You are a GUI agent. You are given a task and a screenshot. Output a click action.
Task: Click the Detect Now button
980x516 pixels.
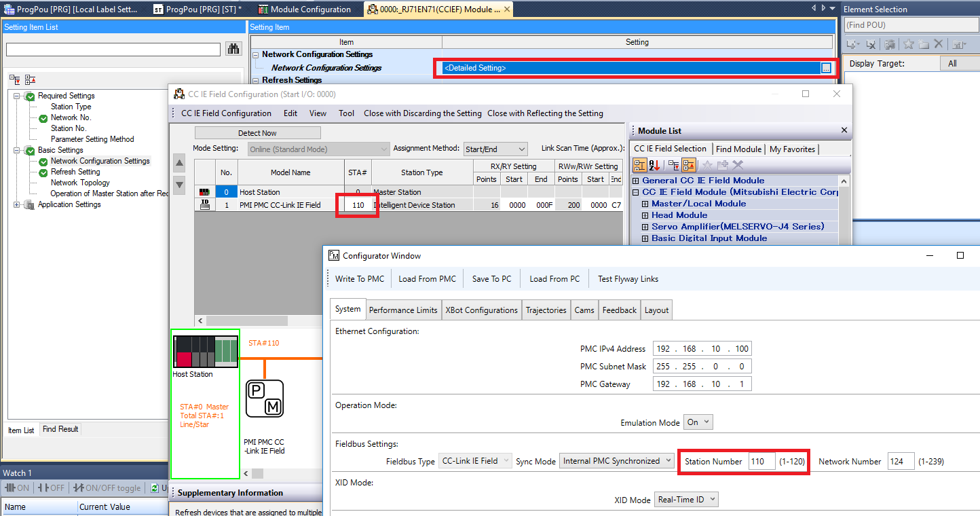[x=257, y=133]
